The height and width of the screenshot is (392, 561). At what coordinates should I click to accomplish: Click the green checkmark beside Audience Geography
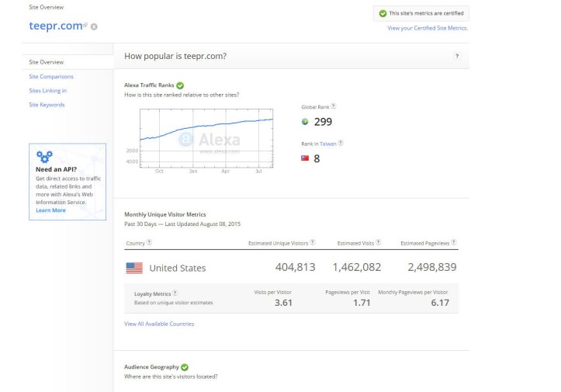(x=185, y=366)
